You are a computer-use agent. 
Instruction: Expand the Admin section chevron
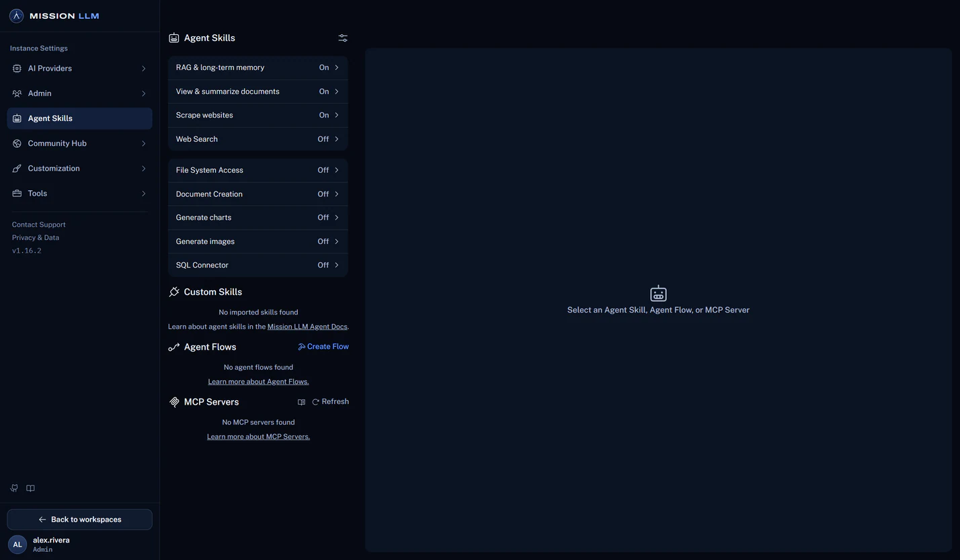pyautogui.click(x=143, y=93)
